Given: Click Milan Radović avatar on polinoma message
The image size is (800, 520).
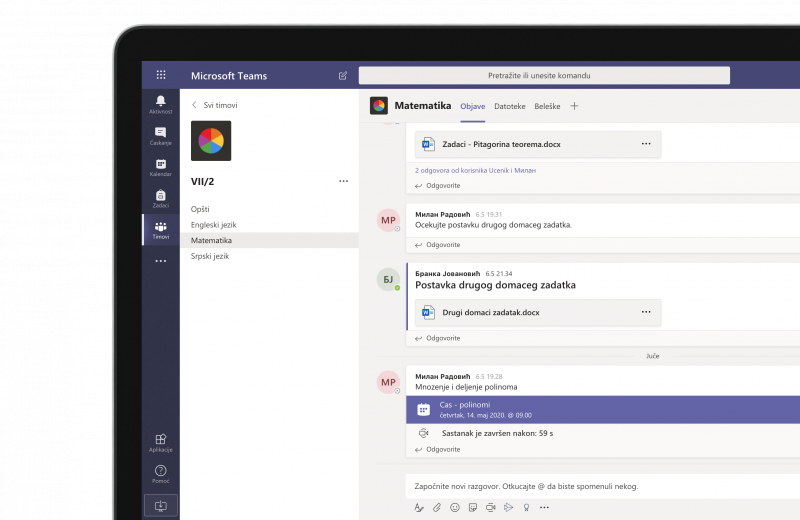Looking at the screenshot, I should tap(388, 382).
